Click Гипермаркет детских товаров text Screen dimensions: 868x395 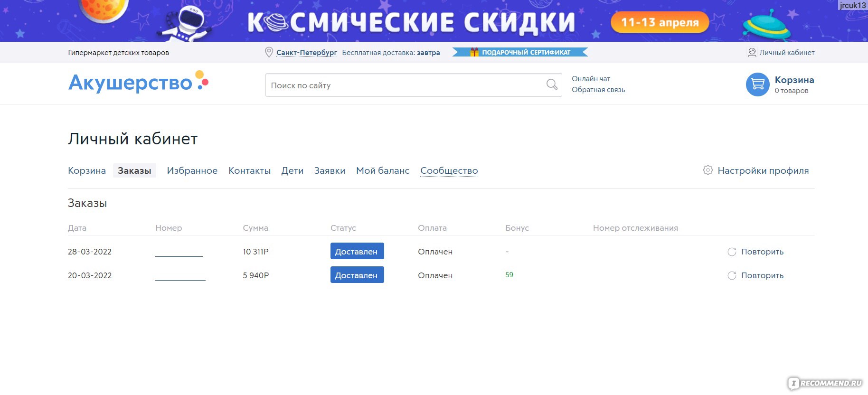click(118, 53)
